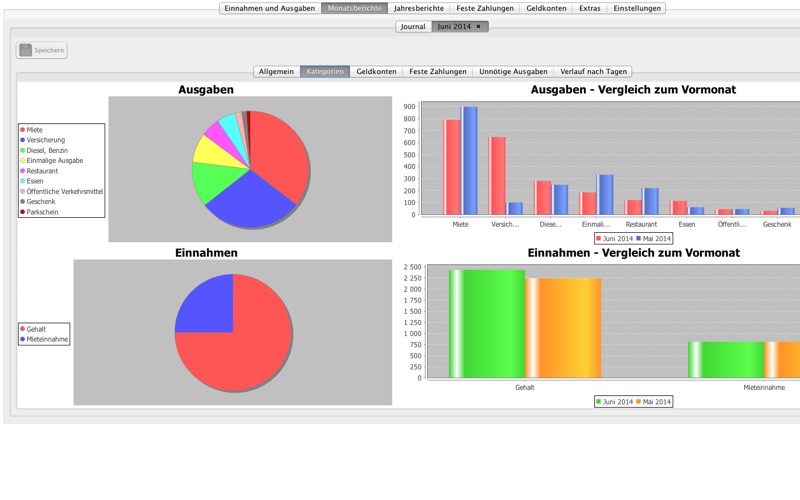Click the Ausgaben - Vergleich zum Vormonat title
The width and height of the screenshot is (800, 500).
click(x=633, y=90)
